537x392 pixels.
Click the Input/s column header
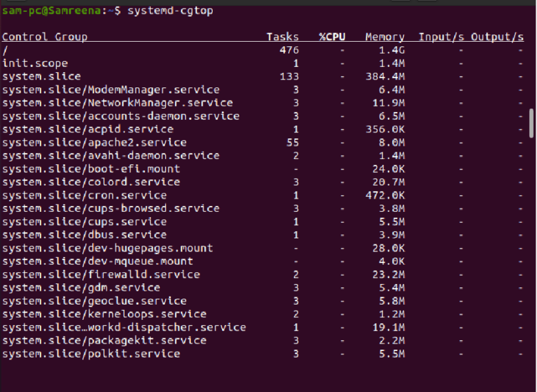click(442, 36)
